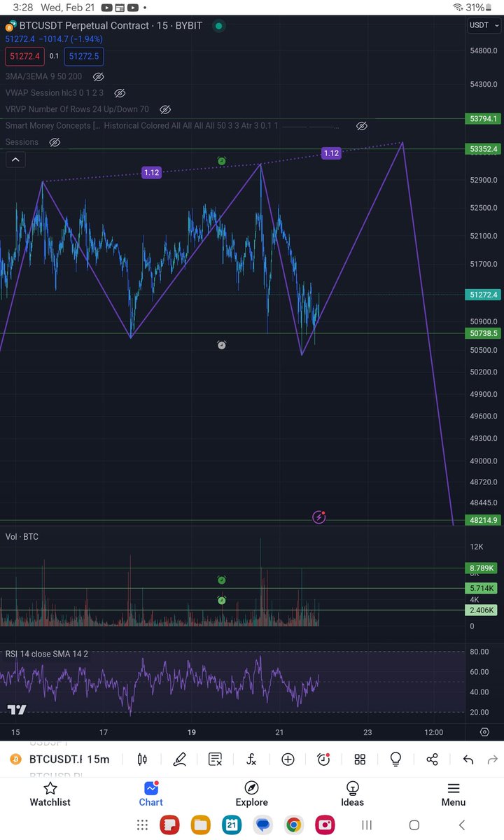Tap the green alert icon on 8.789K volume line
Image resolution: width=504 pixels, height=840 pixels.
(221, 580)
